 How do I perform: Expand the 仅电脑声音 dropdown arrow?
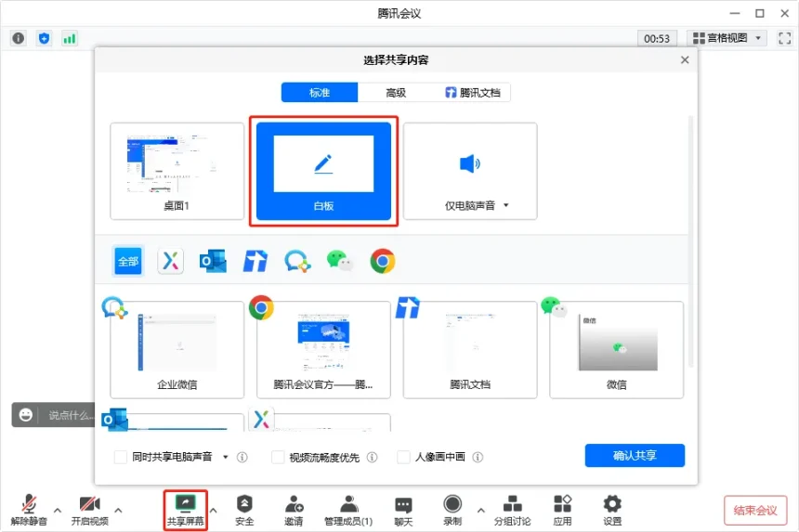coord(506,205)
